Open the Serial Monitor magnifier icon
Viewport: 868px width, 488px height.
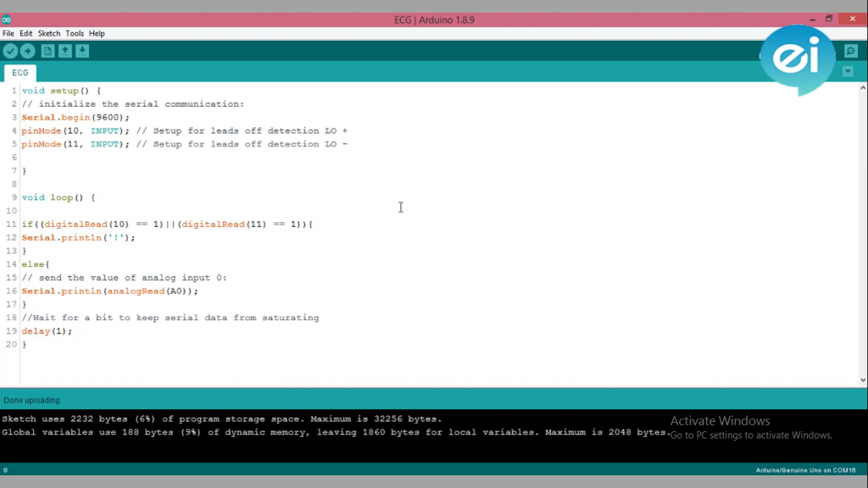click(851, 52)
